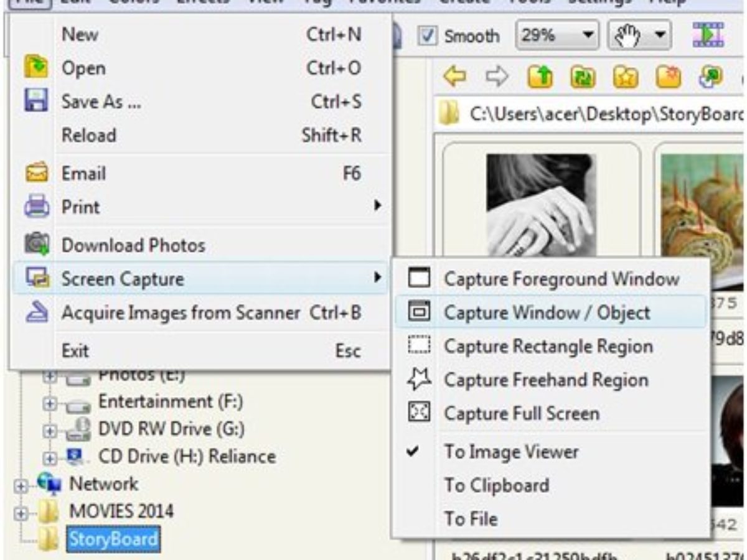The image size is (747, 560).
Task: Click the create new folder icon
Action: 667,77
